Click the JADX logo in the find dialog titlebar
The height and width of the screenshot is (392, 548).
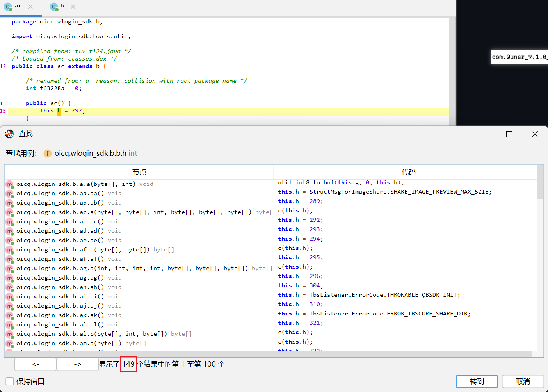(x=9, y=134)
